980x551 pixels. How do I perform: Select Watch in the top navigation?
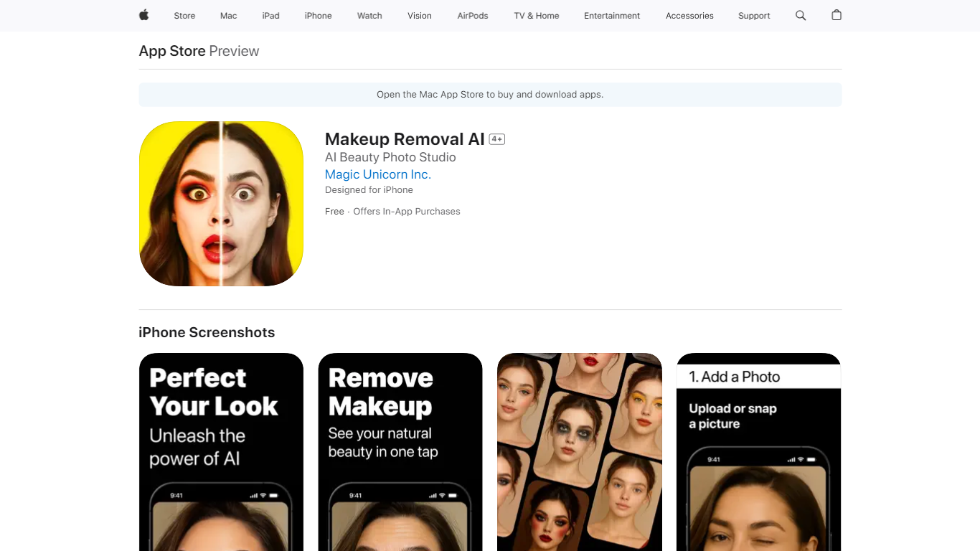click(369, 16)
